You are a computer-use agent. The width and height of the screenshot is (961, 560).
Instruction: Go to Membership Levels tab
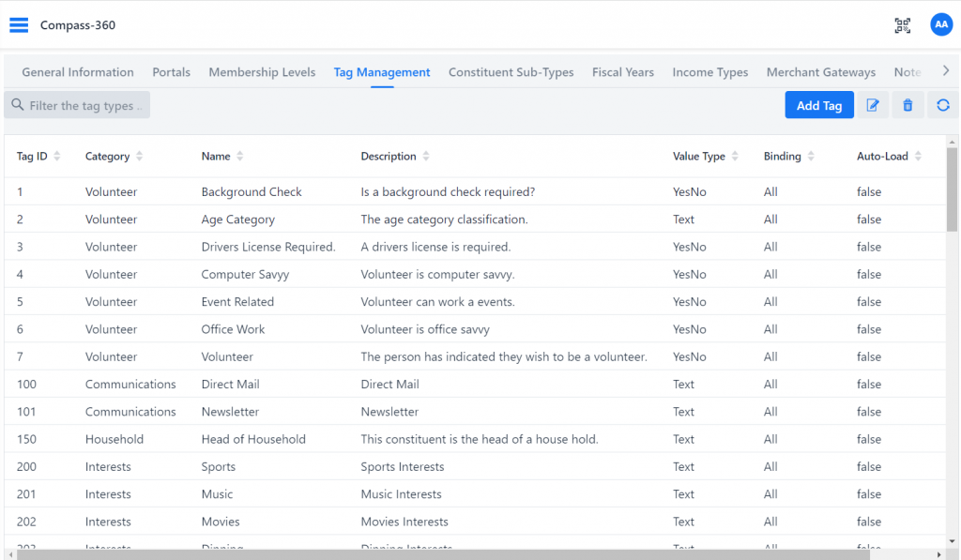click(262, 72)
